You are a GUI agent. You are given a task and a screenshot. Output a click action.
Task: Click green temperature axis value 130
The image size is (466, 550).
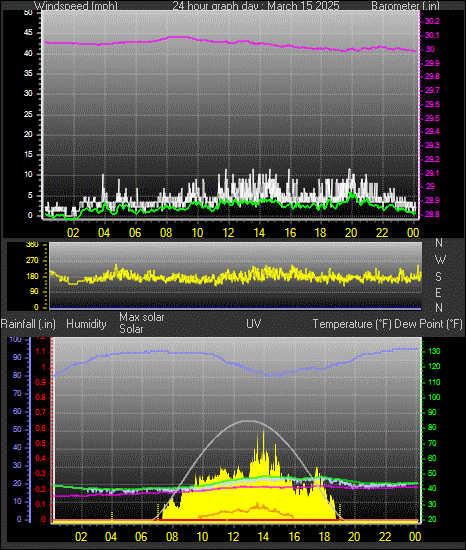pos(434,351)
